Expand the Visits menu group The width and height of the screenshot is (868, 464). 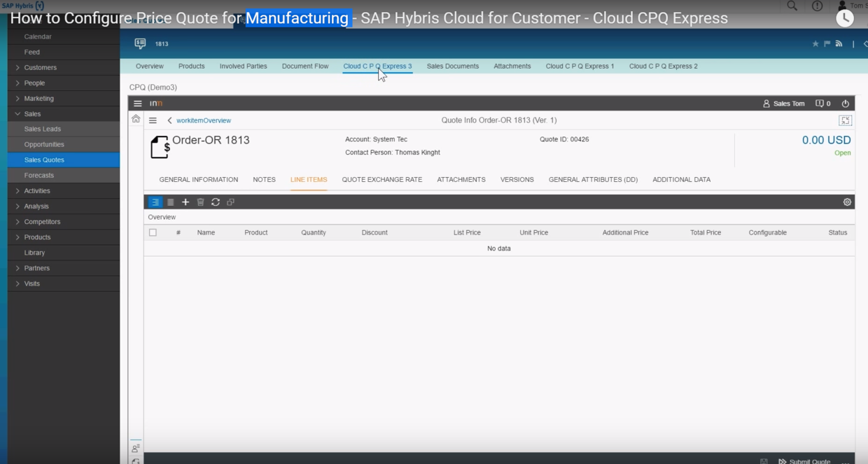point(17,283)
